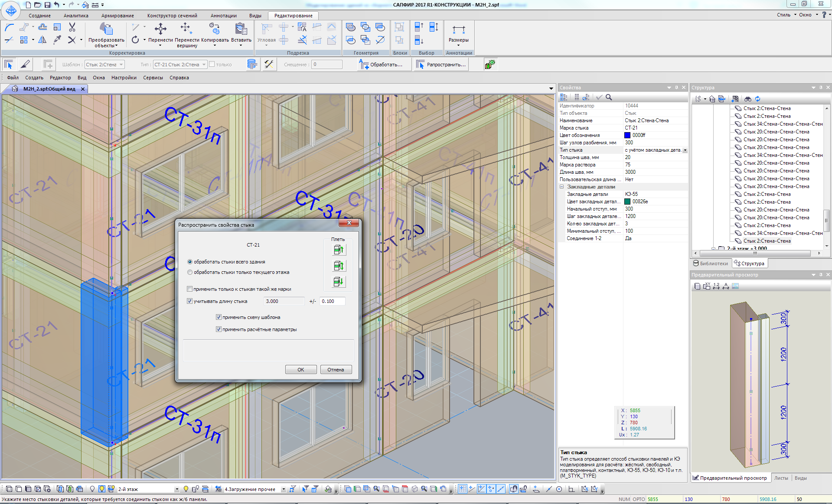Uncheck 'применить расчётные параметры' checkbox
This screenshot has width=832, height=504.
pyautogui.click(x=219, y=329)
